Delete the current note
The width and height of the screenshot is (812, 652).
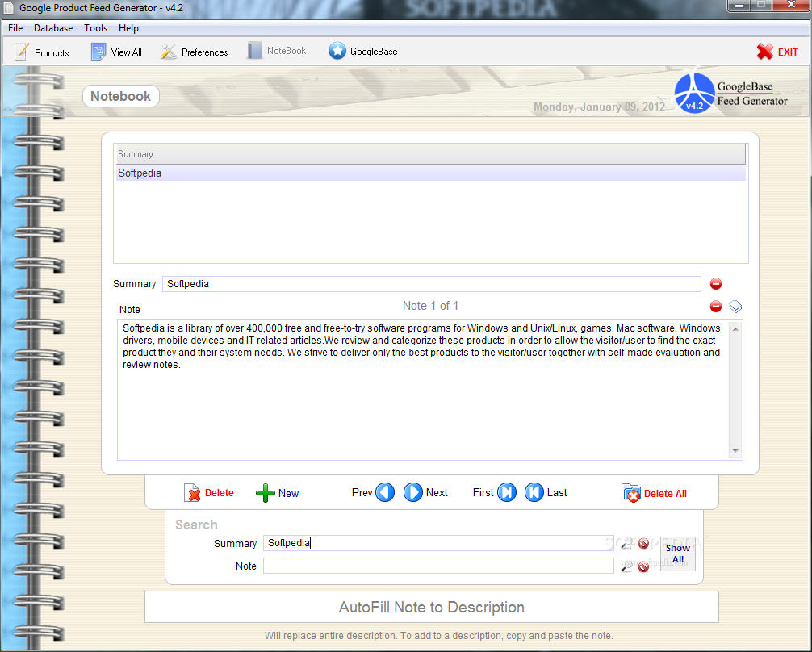tap(209, 493)
